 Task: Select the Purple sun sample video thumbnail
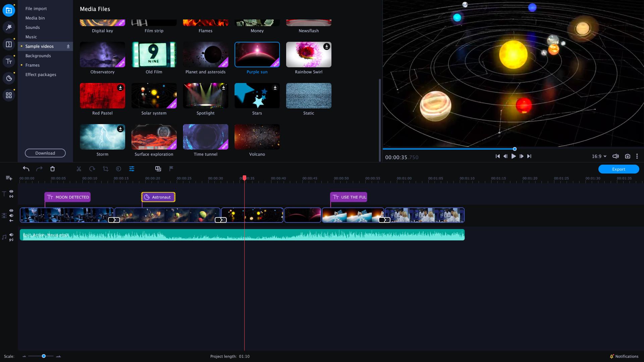[x=257, y=54]
